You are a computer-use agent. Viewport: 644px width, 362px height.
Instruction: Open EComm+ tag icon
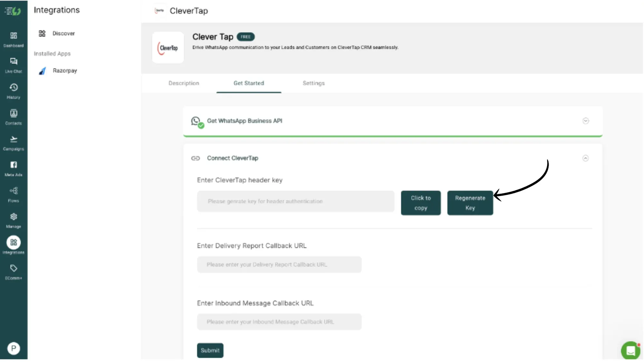point(14,268)
